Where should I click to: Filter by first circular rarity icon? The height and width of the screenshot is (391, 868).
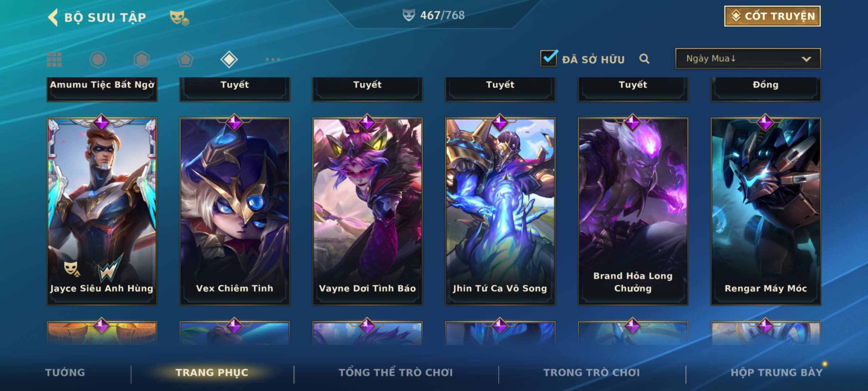click(x=98, y=59)
